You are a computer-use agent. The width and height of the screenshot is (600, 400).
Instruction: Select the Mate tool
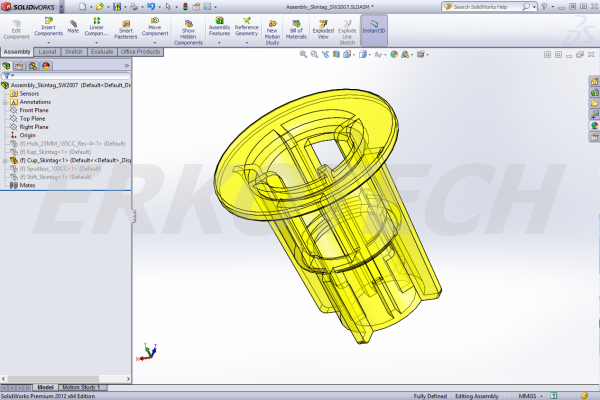[73, 24]
